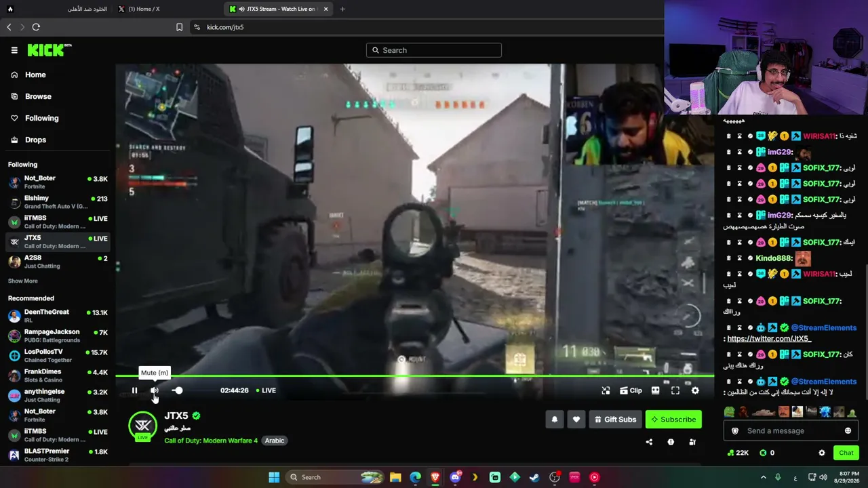Open Drops in sidebar
868x488 pixels.
[29, 140]
